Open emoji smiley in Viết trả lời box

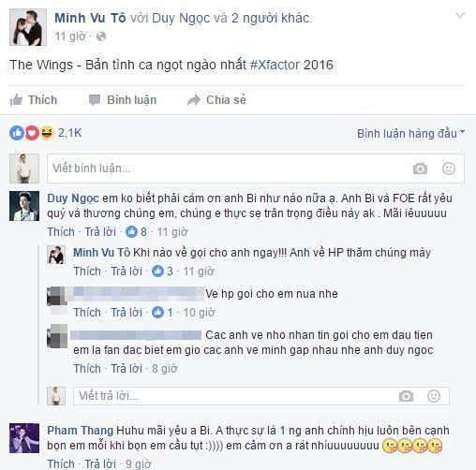pyautogui.click(x=434, y=396)
